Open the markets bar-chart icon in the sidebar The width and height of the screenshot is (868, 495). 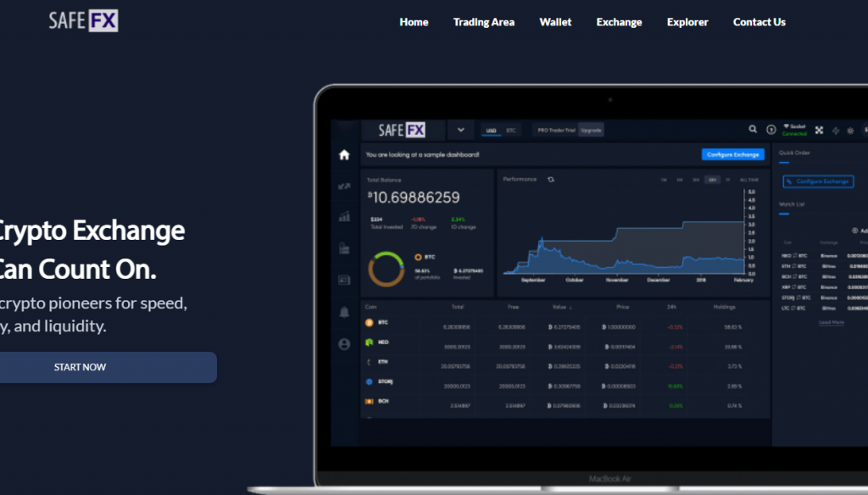point(344,218)
